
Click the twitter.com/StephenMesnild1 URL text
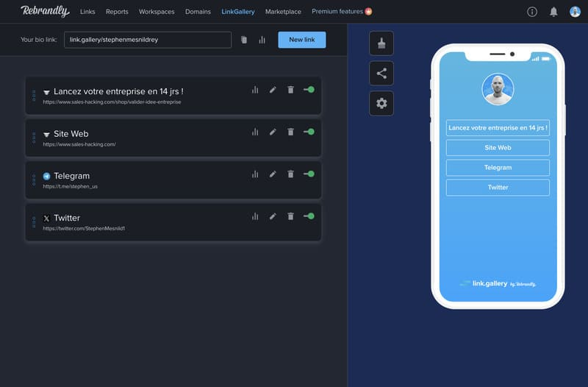[84, 229]
